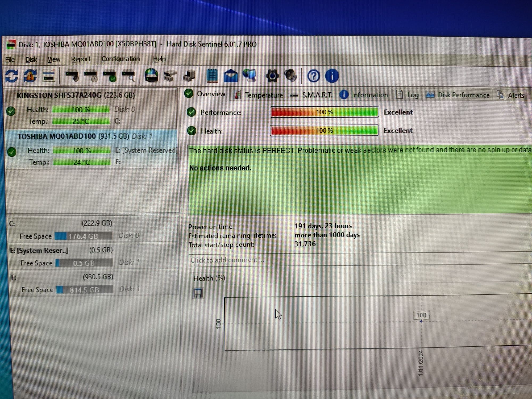Viewport: 532px width, 399px height.
Task: Click the 'E: [System Reserved]' label on TOSHIBA
Action: 146,150
